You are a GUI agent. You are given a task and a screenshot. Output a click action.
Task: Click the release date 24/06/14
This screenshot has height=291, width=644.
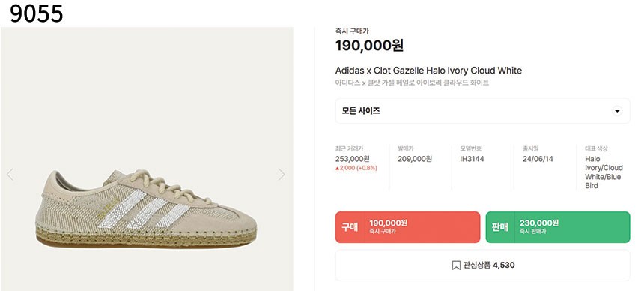[536, 159]
